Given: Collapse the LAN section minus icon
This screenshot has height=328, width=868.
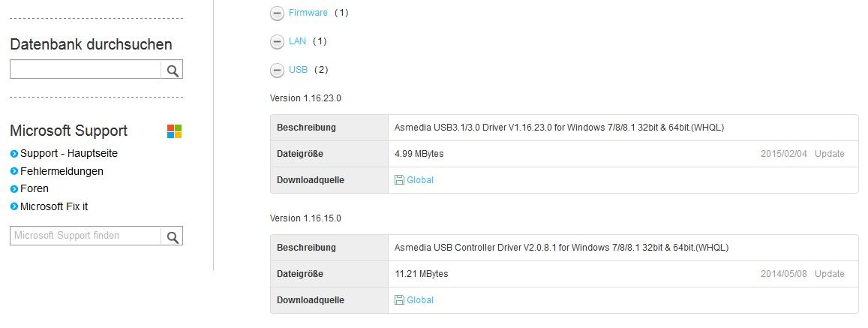Looking at the screenshot, I should pos(277,41).
